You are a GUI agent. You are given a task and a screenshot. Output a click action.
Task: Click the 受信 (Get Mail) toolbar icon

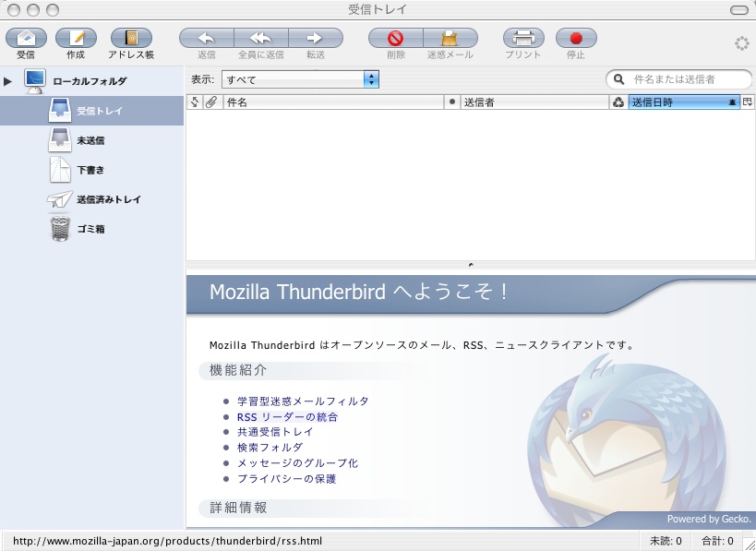click(26, 38)
